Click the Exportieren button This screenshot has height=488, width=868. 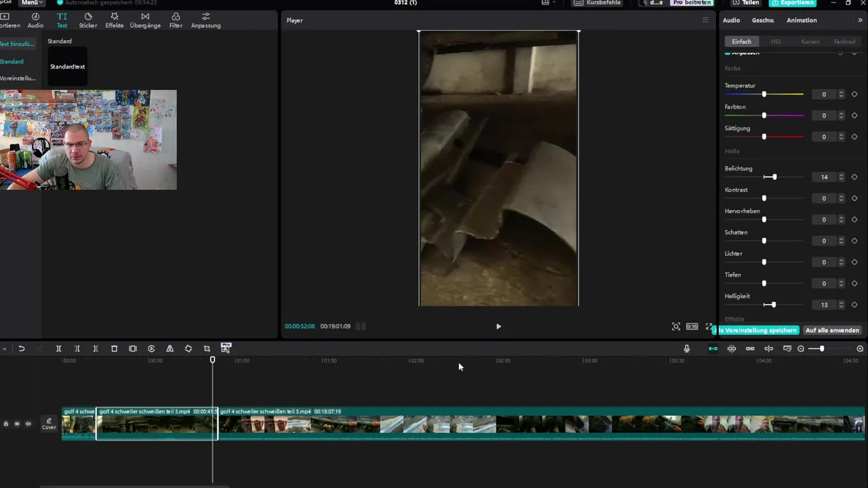point(793,3)
